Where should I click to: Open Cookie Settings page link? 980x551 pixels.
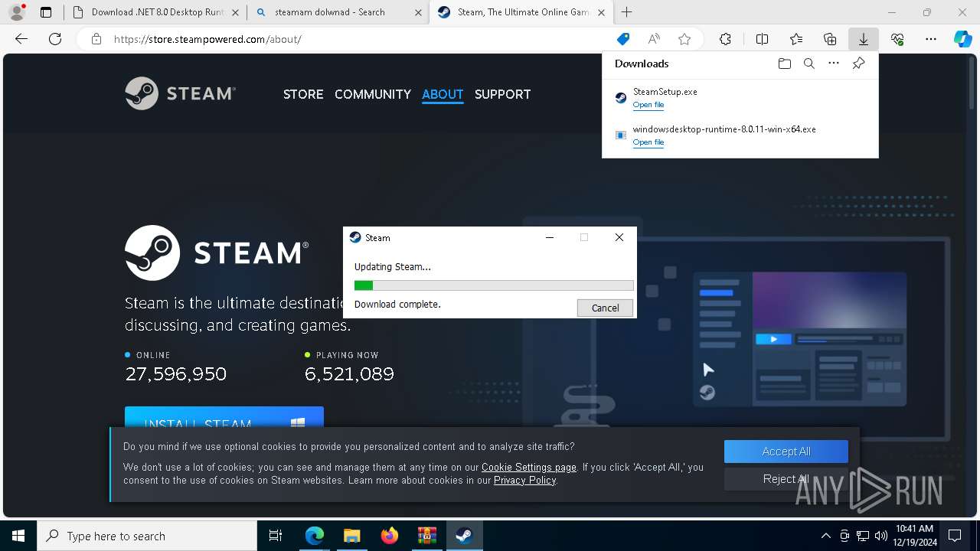529,467
